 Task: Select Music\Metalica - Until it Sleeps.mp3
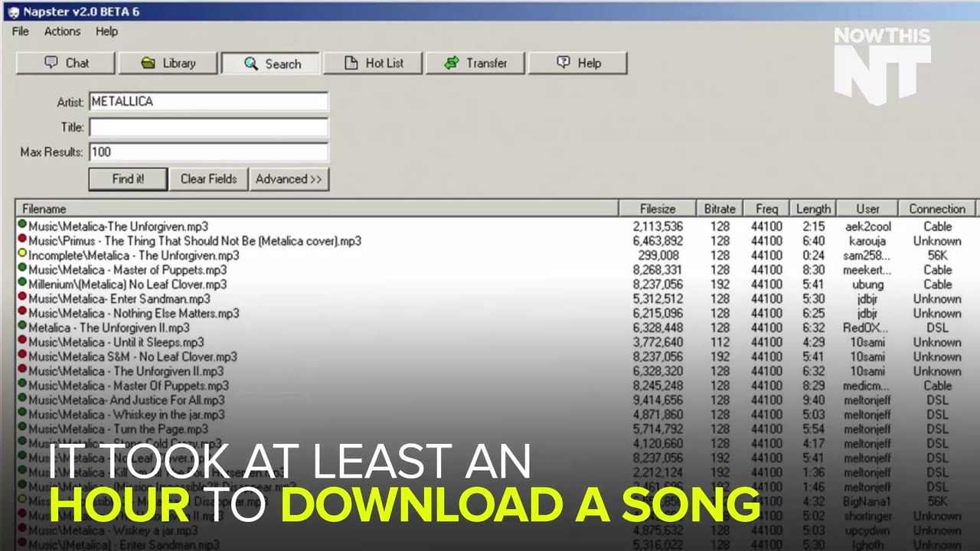[116, 343]
